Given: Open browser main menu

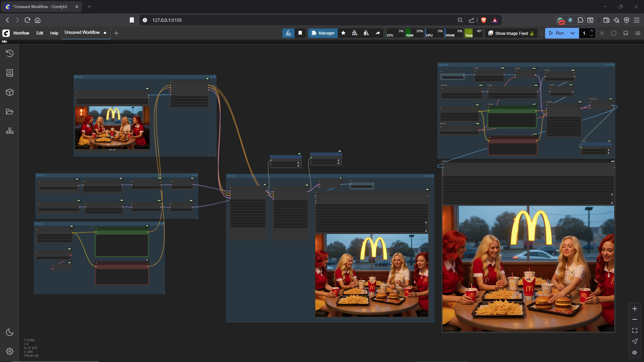Looking at the screenshot, I should click(x=637, y=20).
